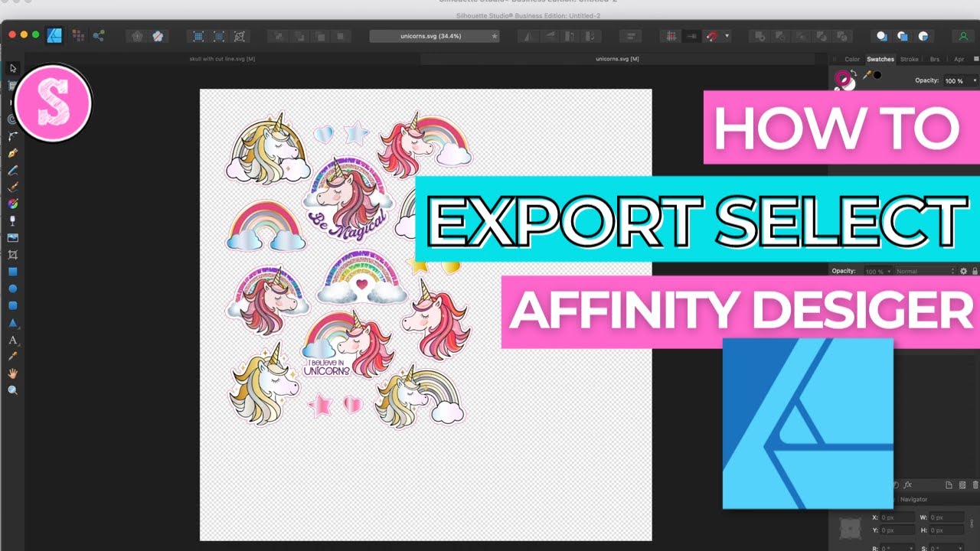The height and width of the screenshot is (551, 980).
Task: Click the Intersect boolean operation icon
Action: [801, 36]
